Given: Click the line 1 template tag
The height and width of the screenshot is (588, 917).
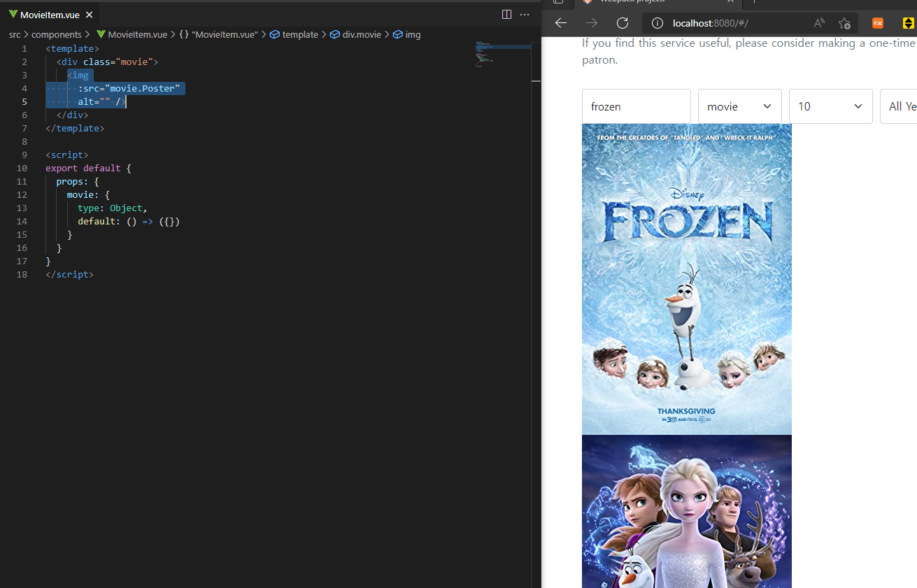Looking at the screenshot, I should click(x=73, y=49).
